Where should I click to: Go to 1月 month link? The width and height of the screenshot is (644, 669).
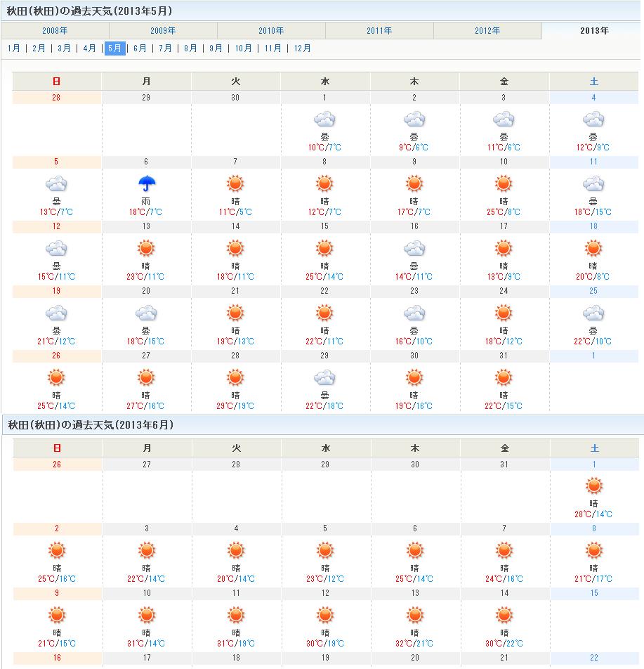(13, 48)
